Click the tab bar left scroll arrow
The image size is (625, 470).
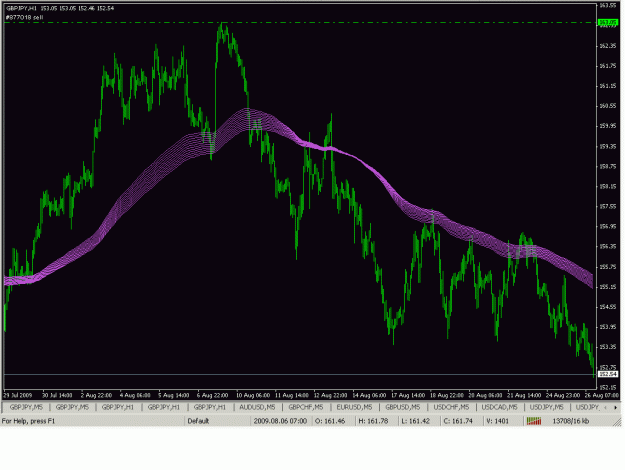click(605, 407)
